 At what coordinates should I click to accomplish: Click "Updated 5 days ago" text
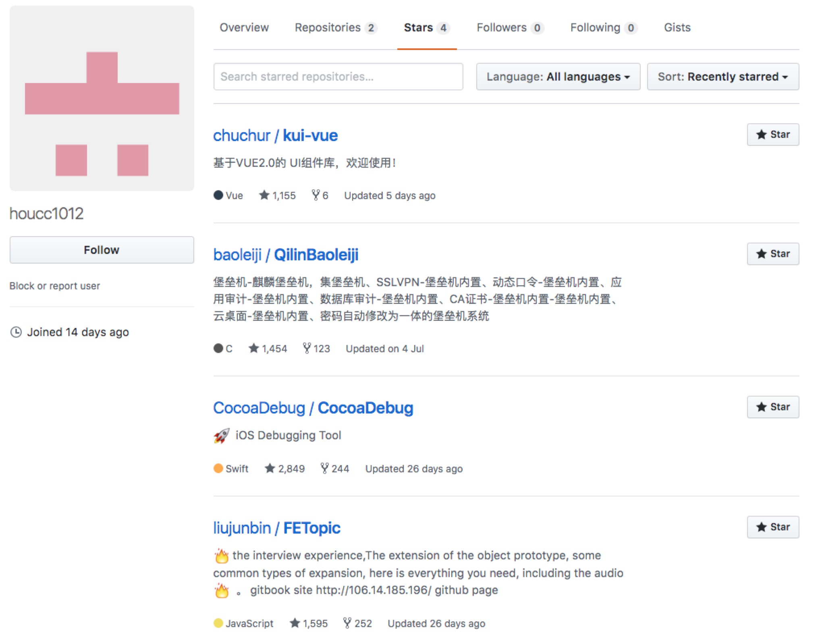[390, 195]
